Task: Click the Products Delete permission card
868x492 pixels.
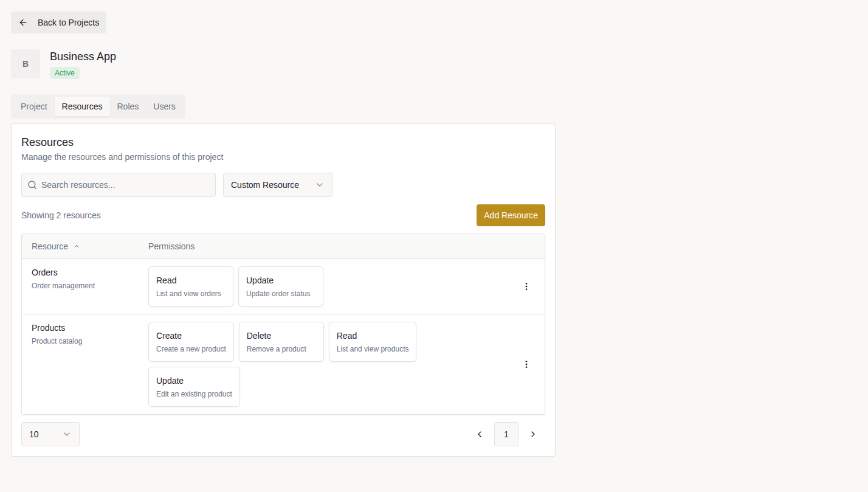Action: coord(281,342)
